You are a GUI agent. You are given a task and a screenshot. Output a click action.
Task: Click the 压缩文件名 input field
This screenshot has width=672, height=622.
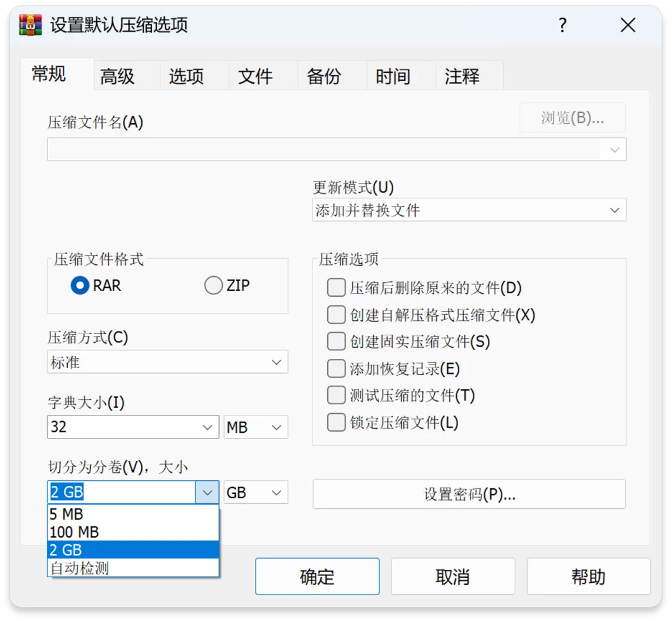(324, 150)
